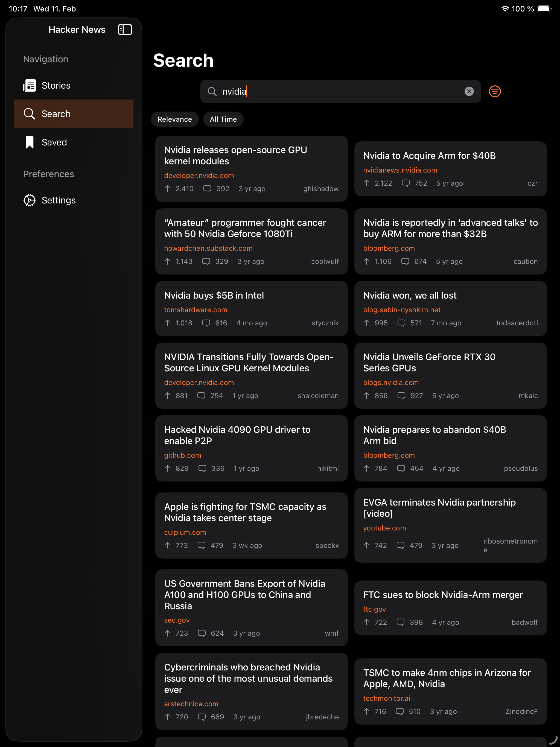Click the culpium.com domain
The image size is (560, 747).
pyautogui.click(x=185, y=532)
